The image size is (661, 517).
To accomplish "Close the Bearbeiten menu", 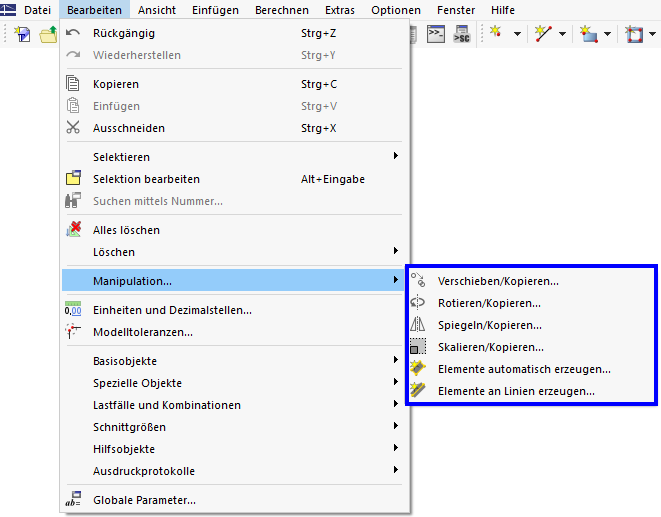I will pos(94,10).
